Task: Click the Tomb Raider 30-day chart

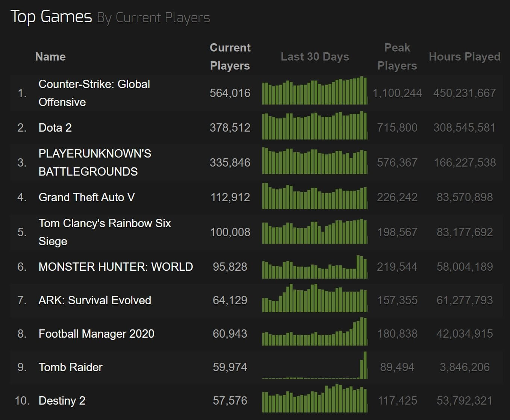Action: tap(315, 367)
